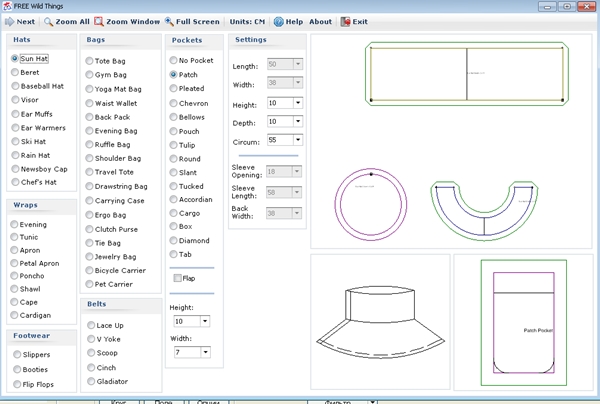This screenshot has width=600, height=404.
Task: Click the Wild Things app title icon
Action: pos(7,6)
